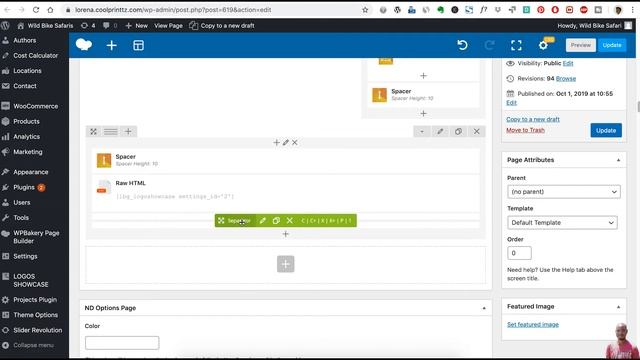Click Set featured image link
Viewport: 640px width, 360px height.
pos(533,324)
